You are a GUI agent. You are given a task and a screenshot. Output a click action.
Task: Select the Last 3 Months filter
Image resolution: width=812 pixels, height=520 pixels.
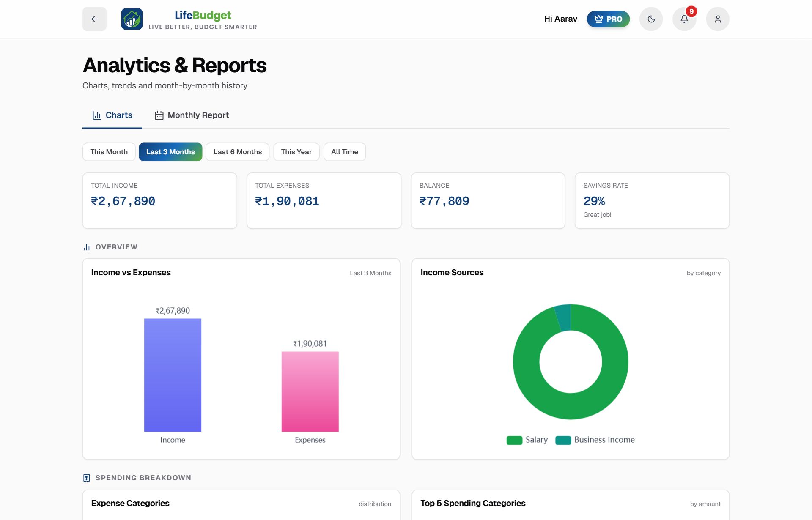tap(170, 152)
